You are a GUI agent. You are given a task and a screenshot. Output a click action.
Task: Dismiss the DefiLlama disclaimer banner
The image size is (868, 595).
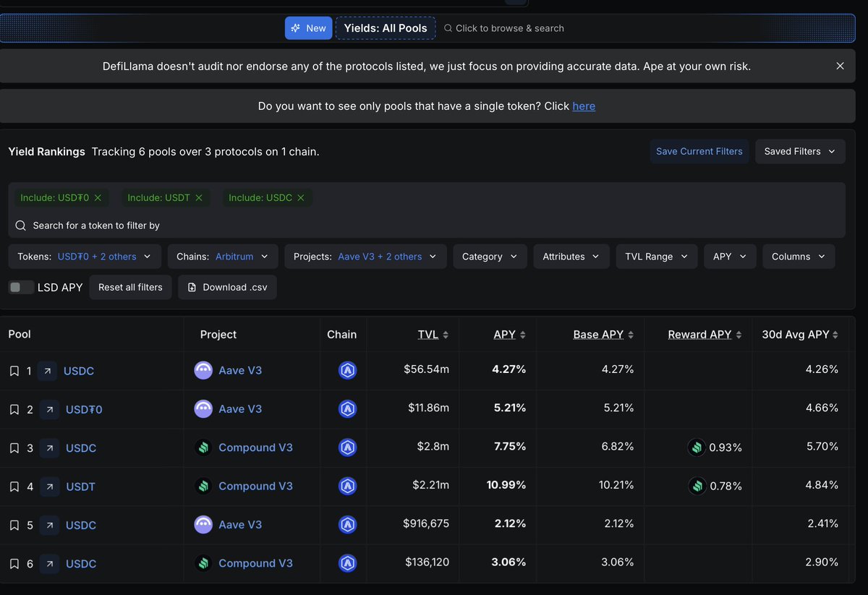click(x=840, y=66)
